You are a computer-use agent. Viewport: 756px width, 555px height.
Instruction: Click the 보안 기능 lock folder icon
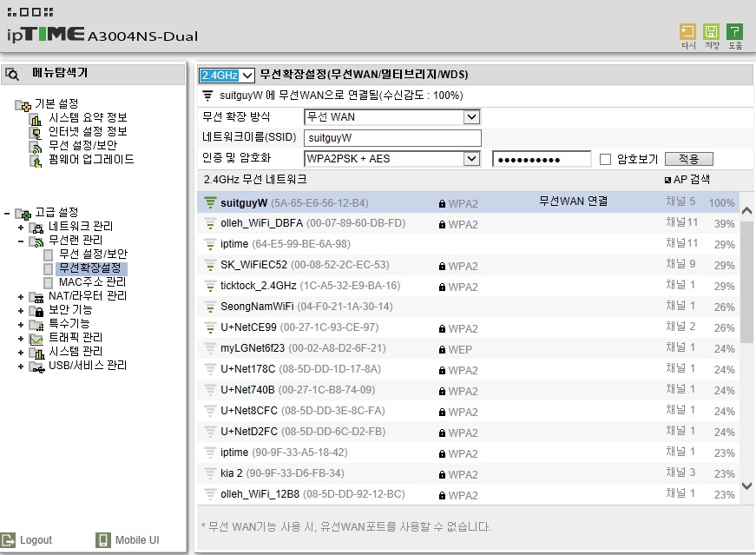click(x=36, y=311)
